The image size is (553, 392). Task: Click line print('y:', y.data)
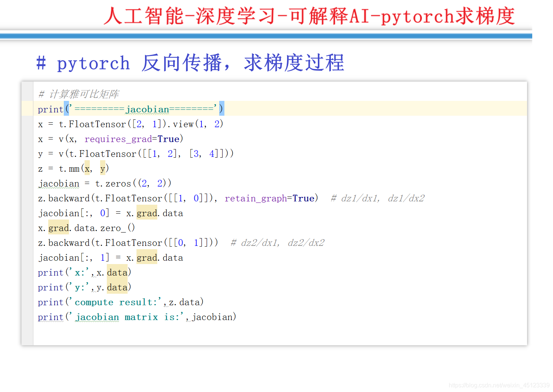tap(85, 287)
